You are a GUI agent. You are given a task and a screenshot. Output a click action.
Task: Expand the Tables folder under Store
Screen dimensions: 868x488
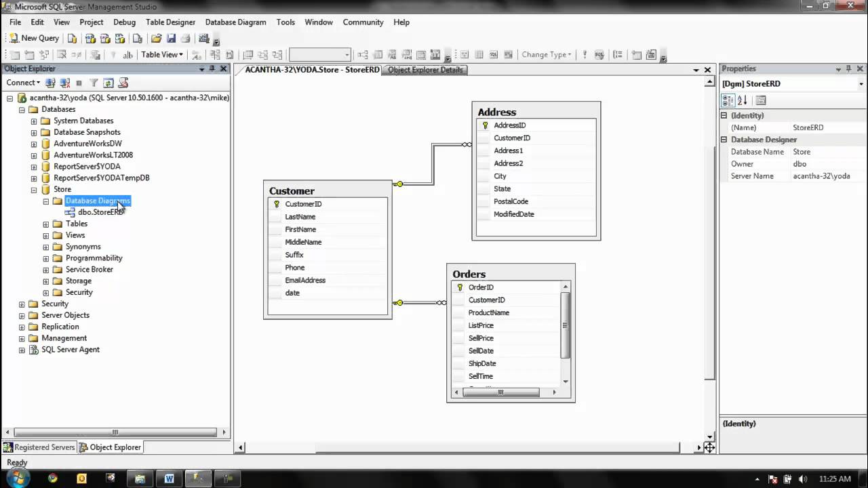pos(46,224)
